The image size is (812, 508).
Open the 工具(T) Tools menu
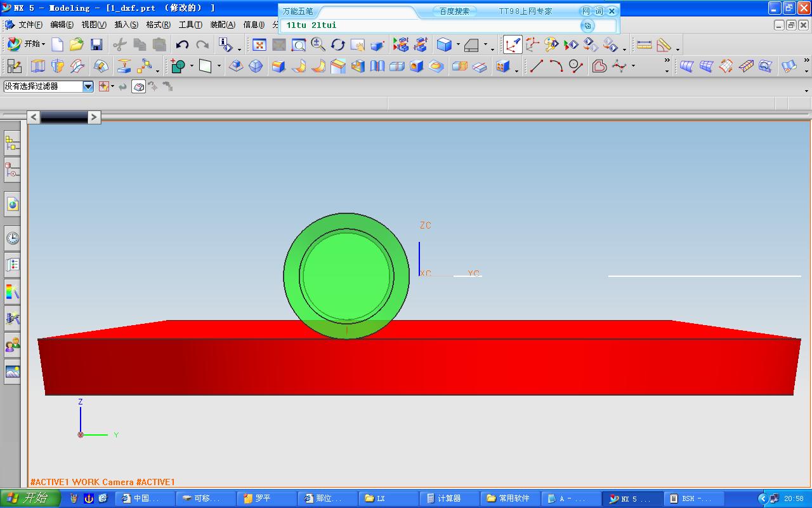pyautogui.click(x=190, y=25)
